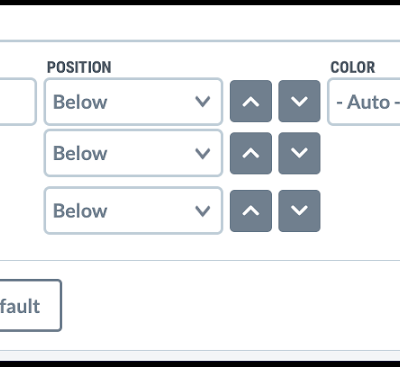Click the chevron inside the third Below dropdown

tap(203, 211)
